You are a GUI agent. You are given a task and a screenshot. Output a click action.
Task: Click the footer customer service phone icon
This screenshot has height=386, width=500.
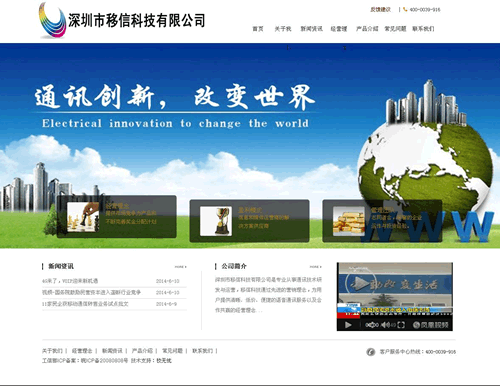[371, 352]
